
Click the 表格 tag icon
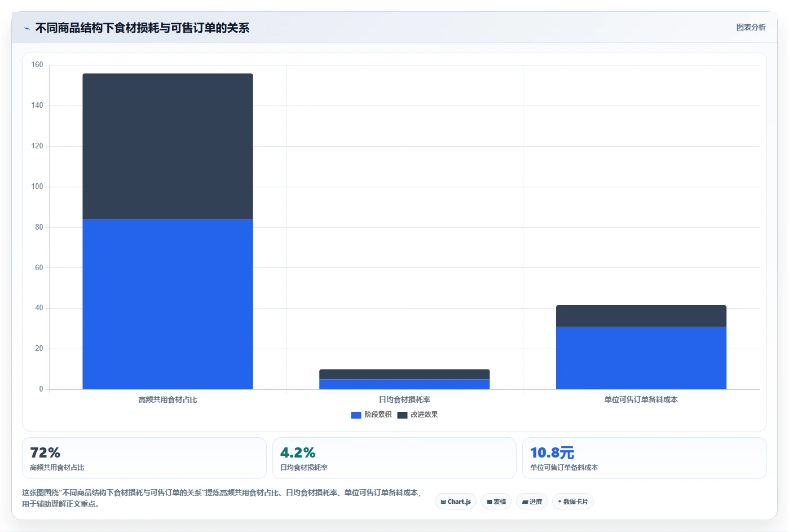tap(490, 502)
